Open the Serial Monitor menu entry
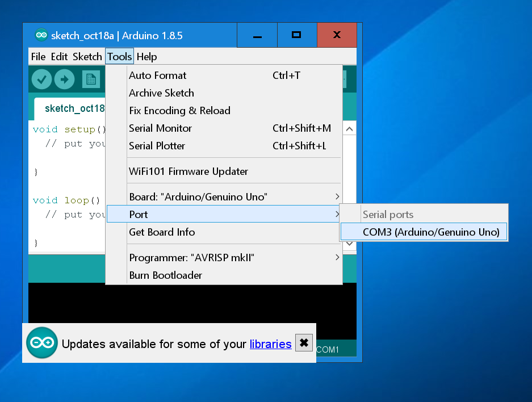532x402 pixels. [161, 128]
